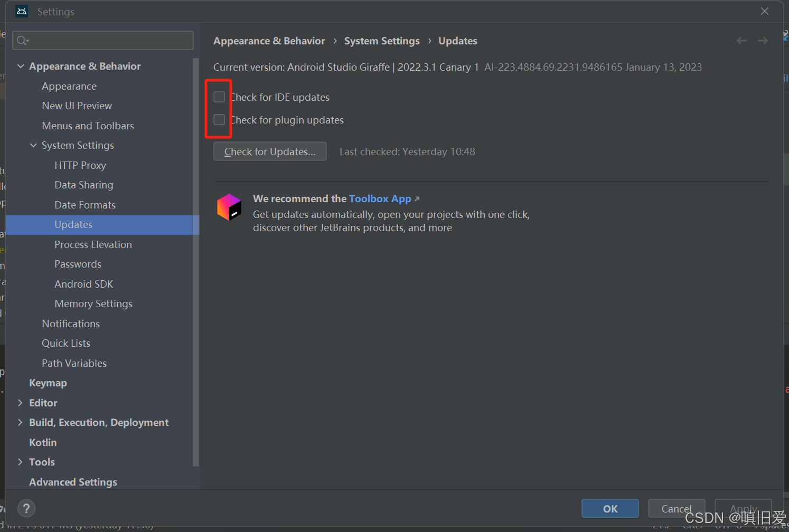
Task: Enable Check for plugin updates
Action: point(219,119)
